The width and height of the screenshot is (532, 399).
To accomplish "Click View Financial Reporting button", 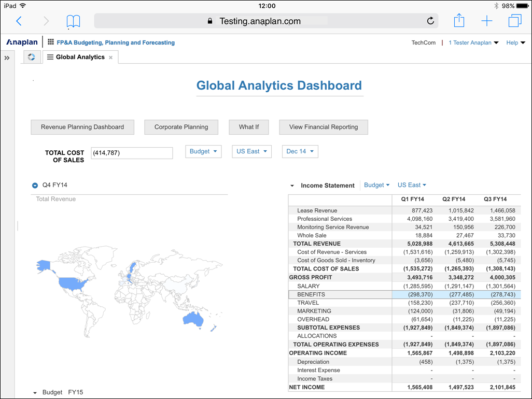I will click(x=324, y=127).
